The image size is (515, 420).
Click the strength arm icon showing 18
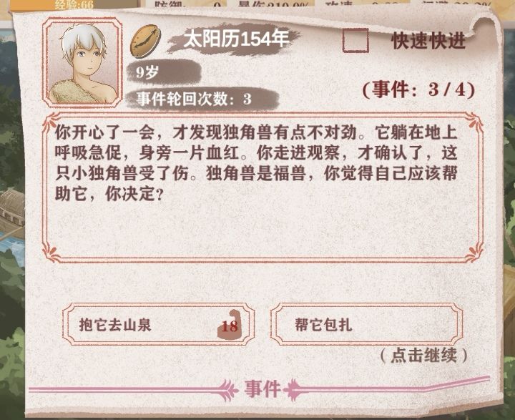tap(230, 325)
